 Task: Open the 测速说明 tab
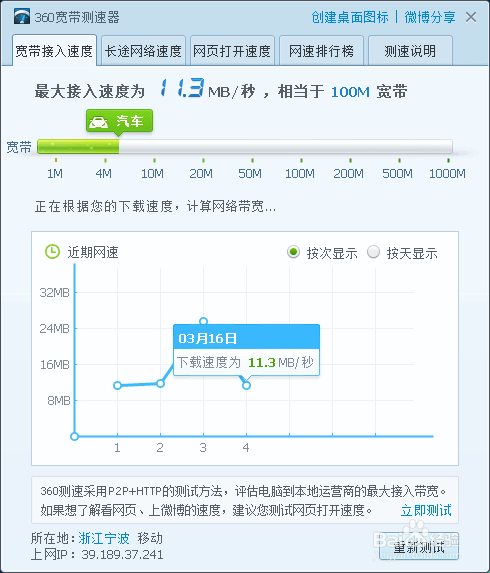pos(410,50)
